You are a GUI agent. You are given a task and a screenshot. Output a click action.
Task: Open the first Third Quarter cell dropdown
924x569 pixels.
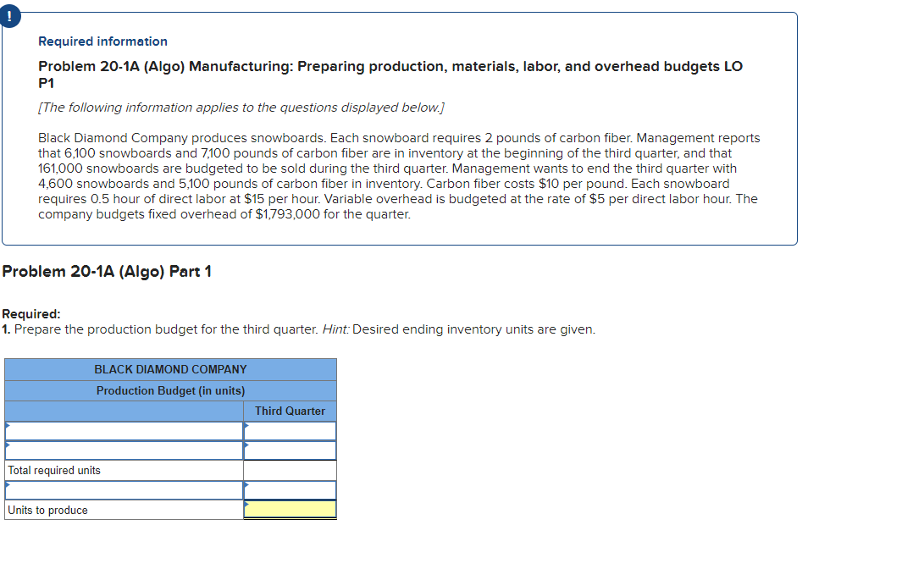(x=246, y=430)
